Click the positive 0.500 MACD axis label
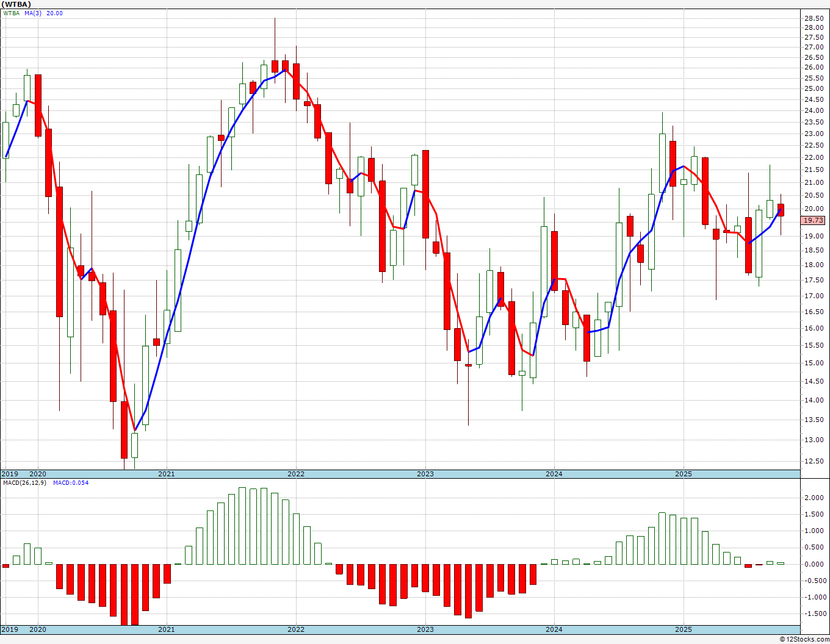This screenshot has height=644, width=830. click(815, 548)
